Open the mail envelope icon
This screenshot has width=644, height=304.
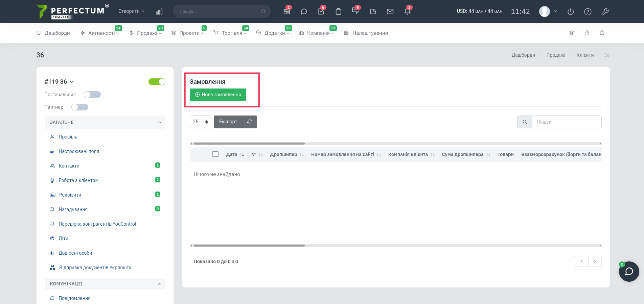[390, 11]
